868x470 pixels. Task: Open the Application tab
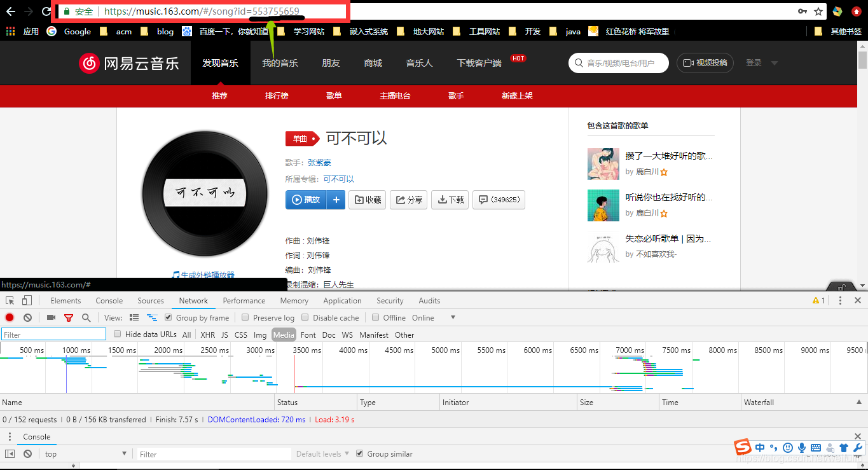click(x=342, y=301)
